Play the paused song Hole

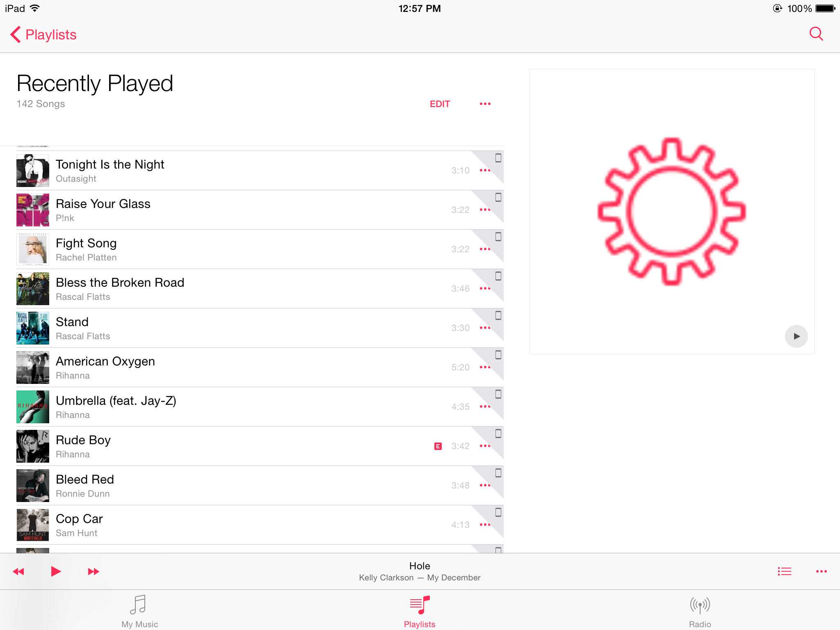coord(56,571)
